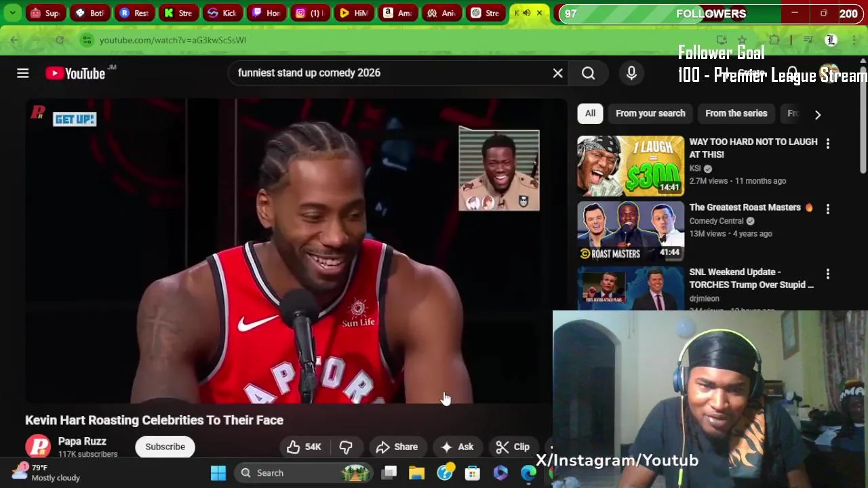Clear the YouTube search query with X
Screen dimensions: 868x488
pos(557,73)
